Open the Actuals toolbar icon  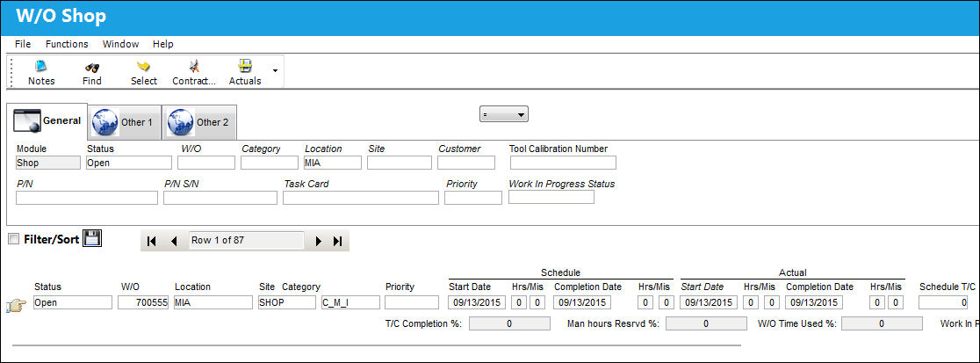(245, 66)
